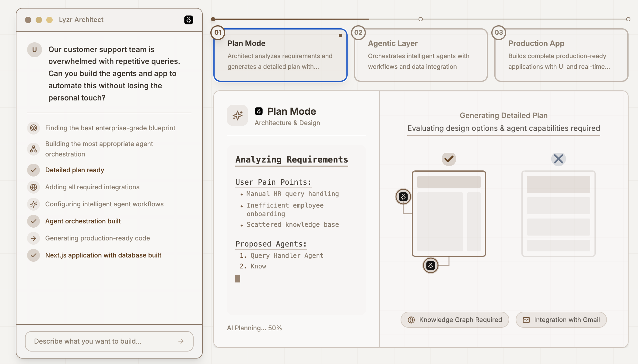638x364 pixels.
Task: Click the sparkle icon beside Plan Mode heading
Action: tap(237, 115)
